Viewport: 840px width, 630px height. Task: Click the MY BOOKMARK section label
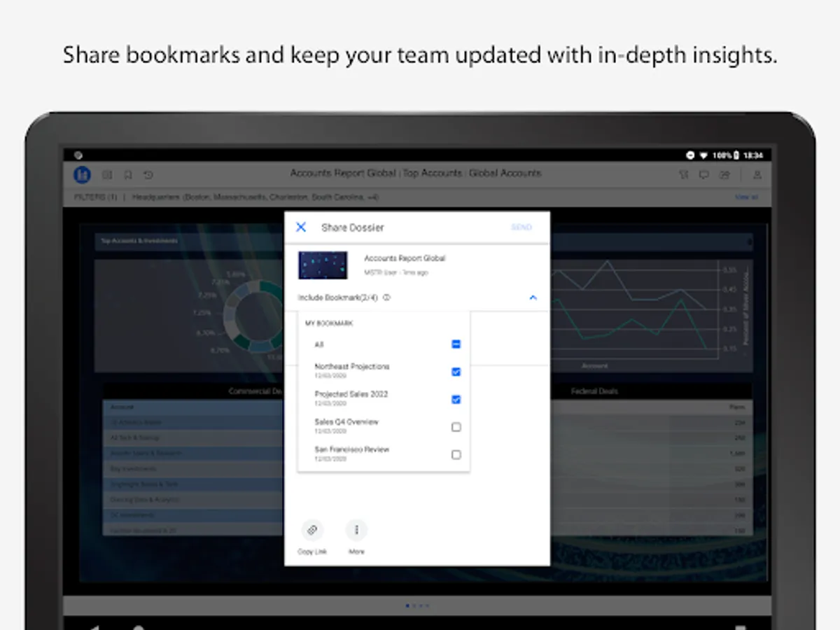tap(329, 323)
